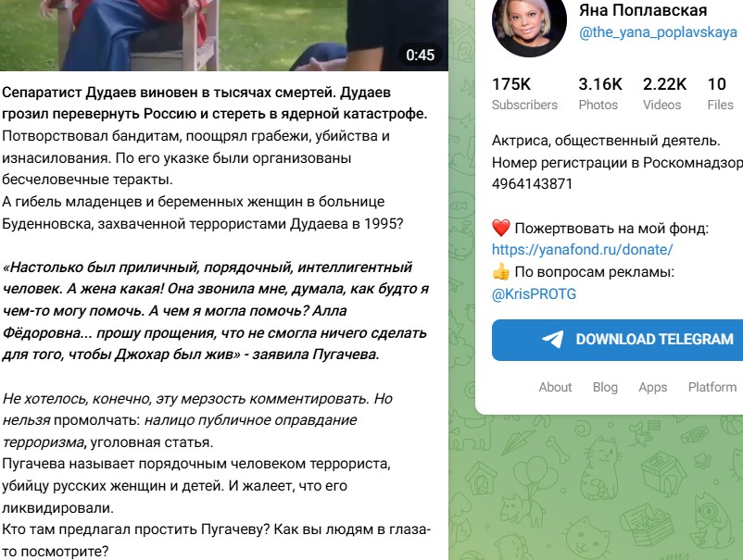Show the 2.22K Videos counter

point(664,93)
